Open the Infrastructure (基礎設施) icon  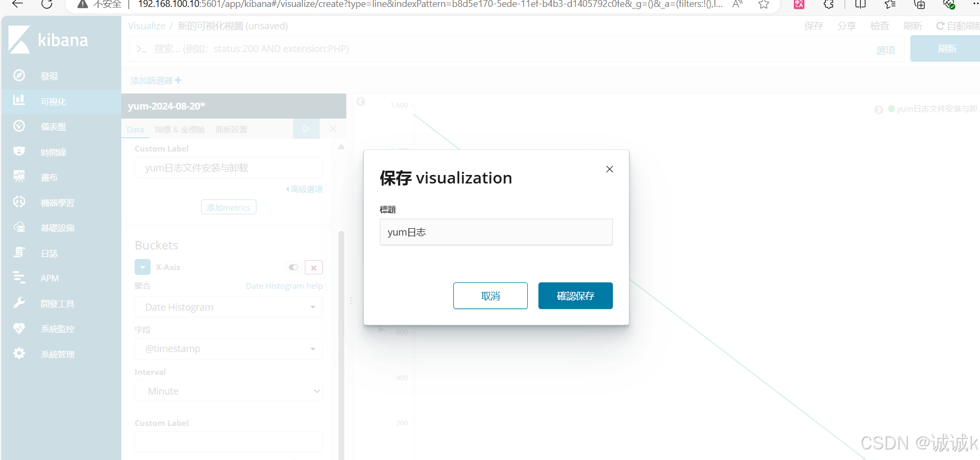[x=19, y=227]
